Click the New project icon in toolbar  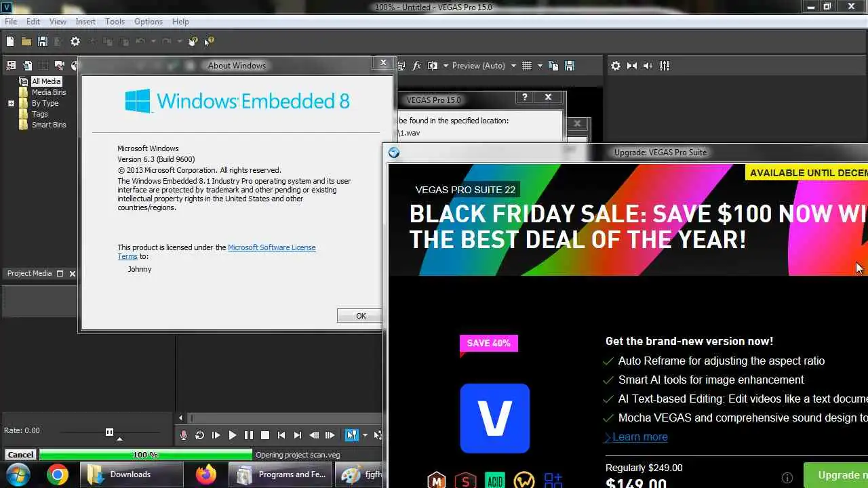pyautogui.click(x=10, y=41)
